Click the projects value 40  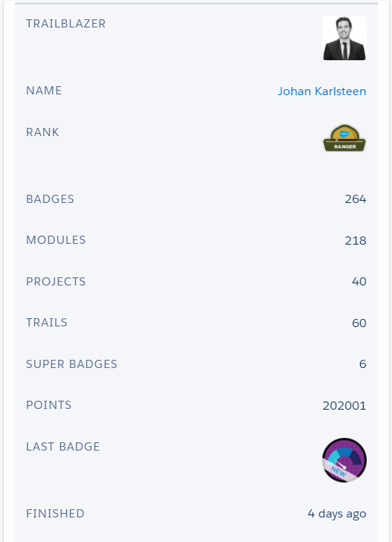359,281
